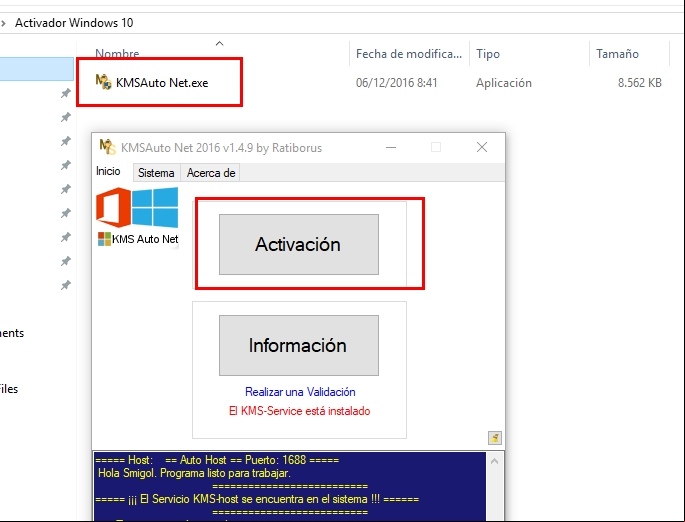Switch to the Sistema tab

coord(156,173)
